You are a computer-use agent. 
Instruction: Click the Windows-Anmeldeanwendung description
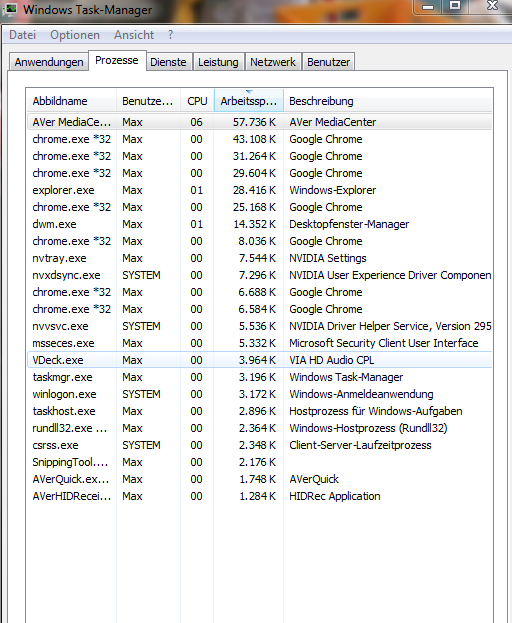[361, 394]
